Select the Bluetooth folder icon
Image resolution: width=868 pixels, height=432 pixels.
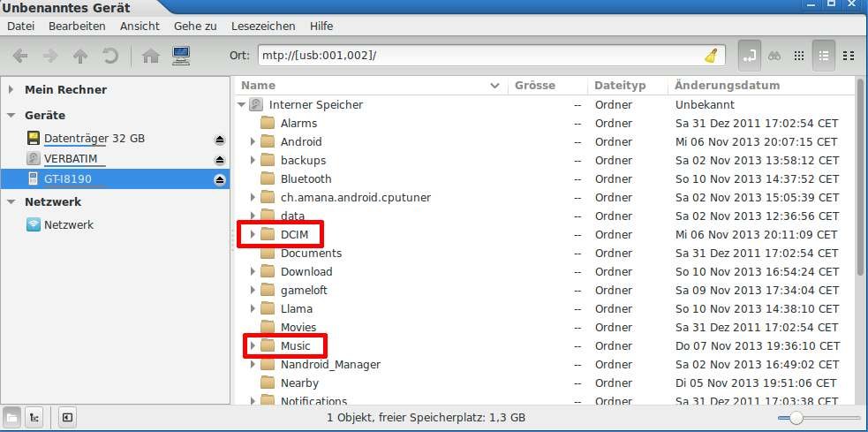pyautogui.click(x=268, y=178)
